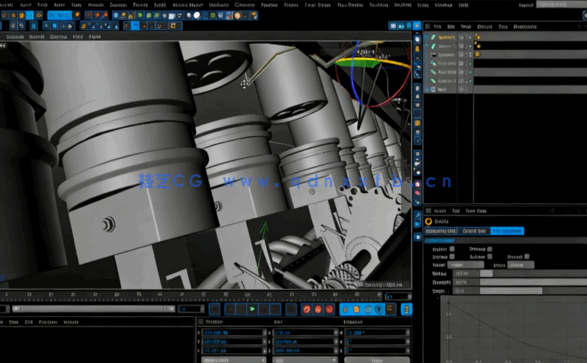Select the Scale tool in top toolbar
Screen dimensions: 587x363
[22, 15]
